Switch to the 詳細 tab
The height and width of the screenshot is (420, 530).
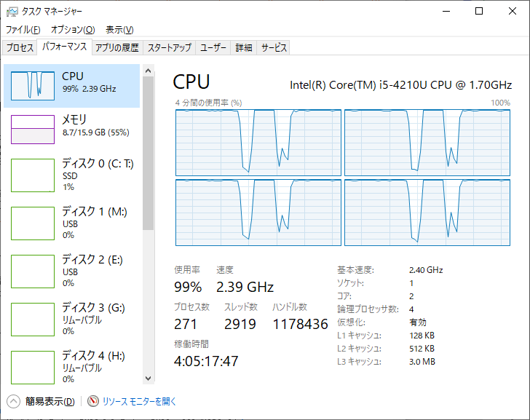[244, 47]
